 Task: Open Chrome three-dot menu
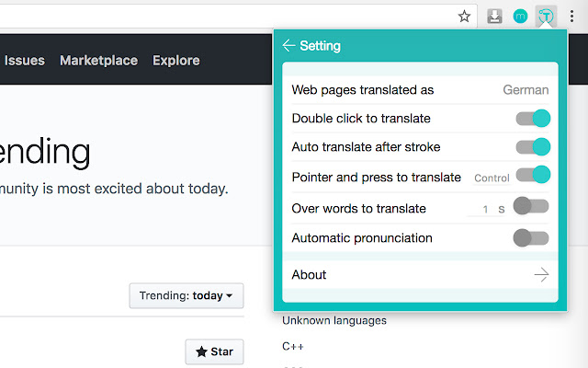tap(572, 16)
